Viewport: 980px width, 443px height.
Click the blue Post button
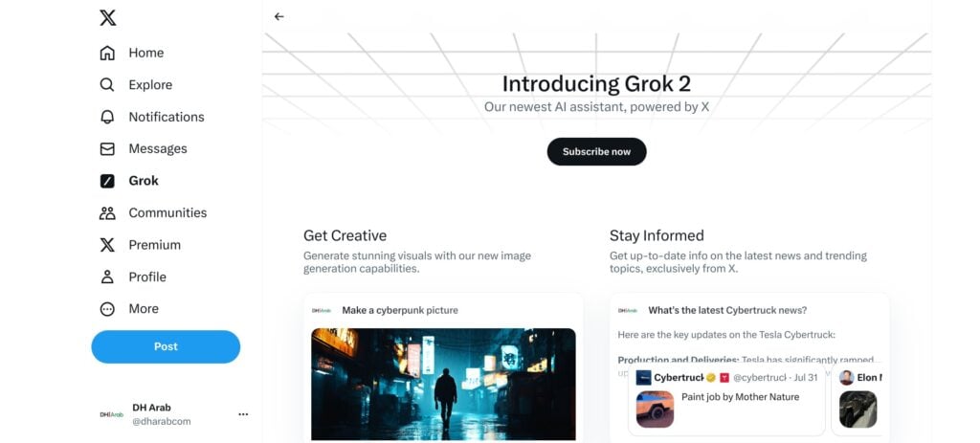[166, 346]
